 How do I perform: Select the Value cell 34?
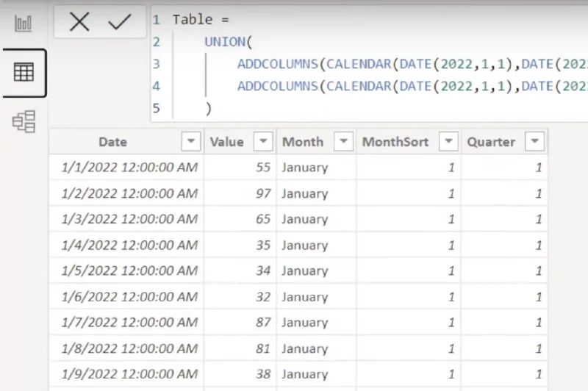tap(240, 270)
